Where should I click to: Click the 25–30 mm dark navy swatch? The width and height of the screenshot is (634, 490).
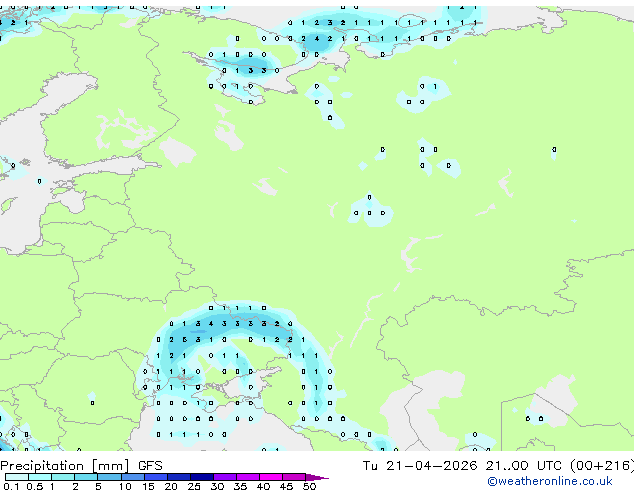[201, 477]
